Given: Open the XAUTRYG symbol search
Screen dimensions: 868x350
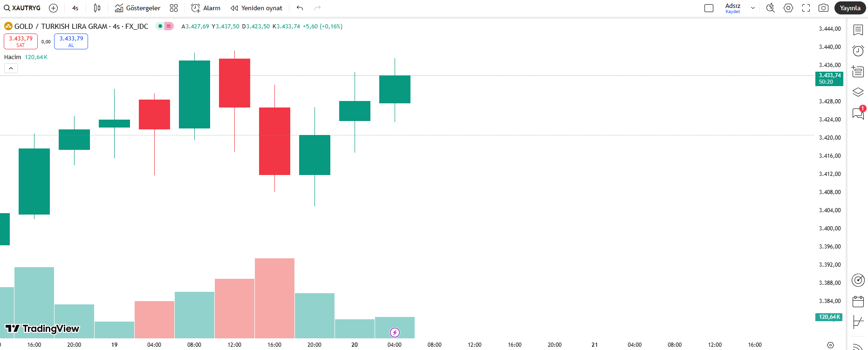Looking at the screenshot, I should tap(22, 8).
